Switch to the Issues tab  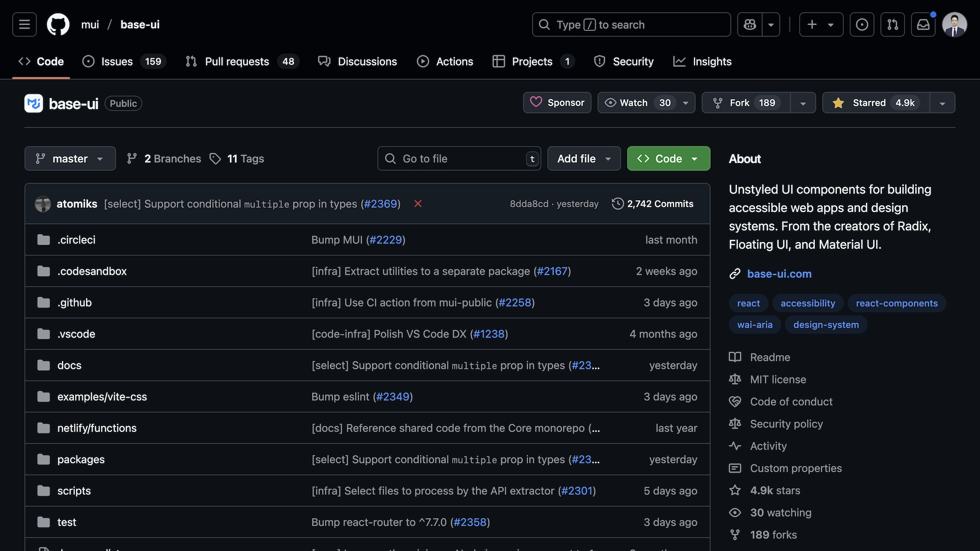(124, 62)
